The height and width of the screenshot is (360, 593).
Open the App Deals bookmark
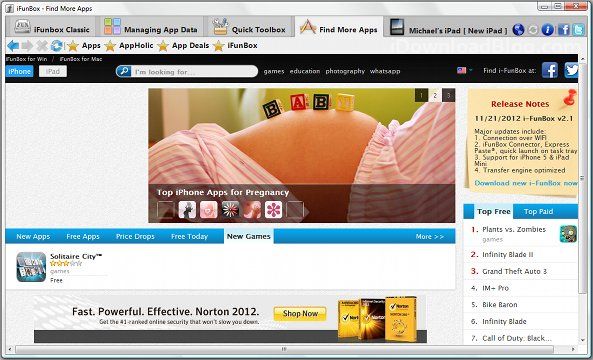(x=183, y=46)
